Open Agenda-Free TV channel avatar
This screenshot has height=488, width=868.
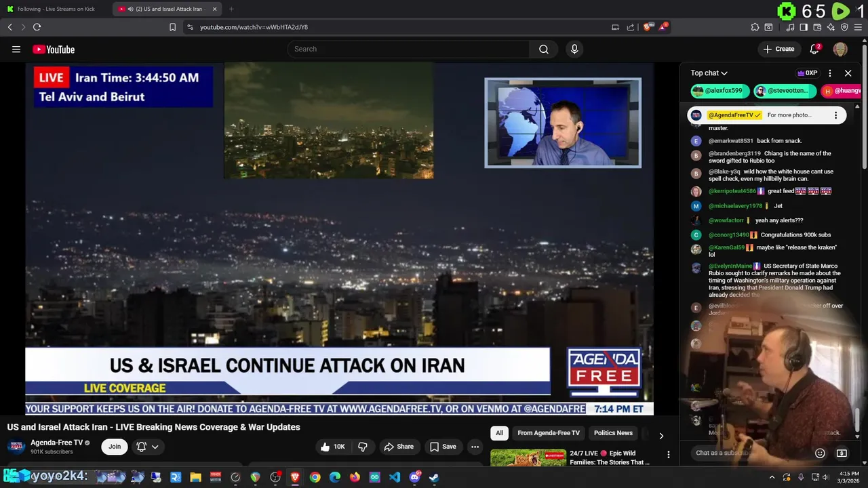coord(16,447)
